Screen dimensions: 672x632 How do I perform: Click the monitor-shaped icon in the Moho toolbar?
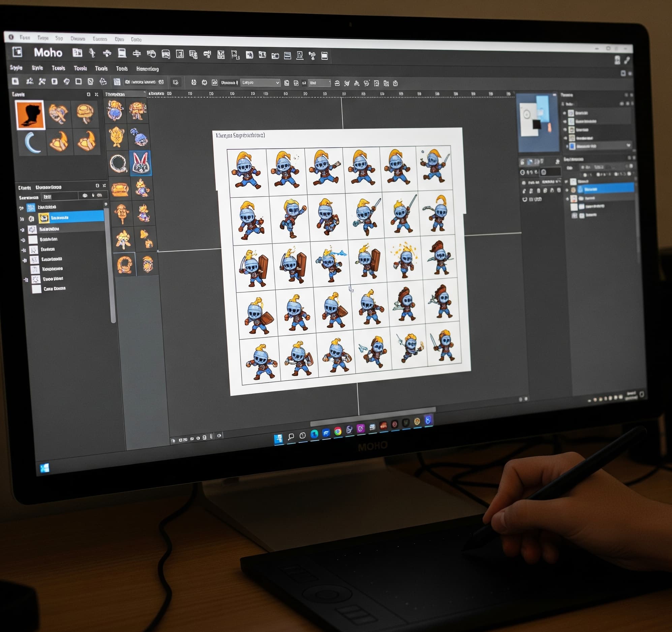point(122,53)
